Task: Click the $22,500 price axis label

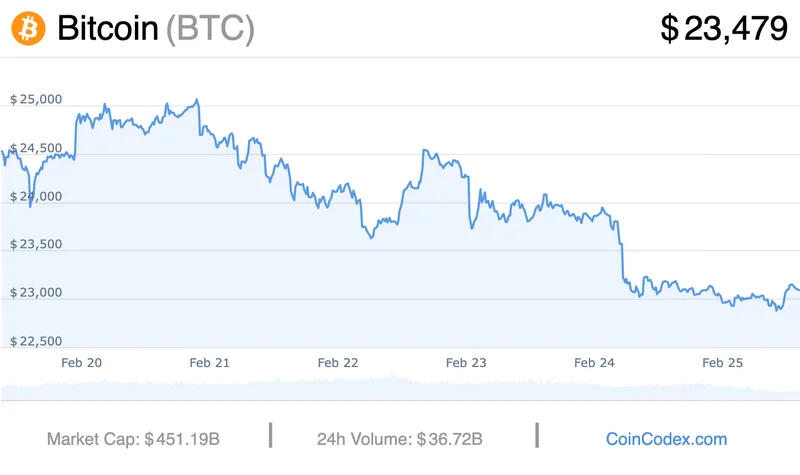Action: coord(37,341)
